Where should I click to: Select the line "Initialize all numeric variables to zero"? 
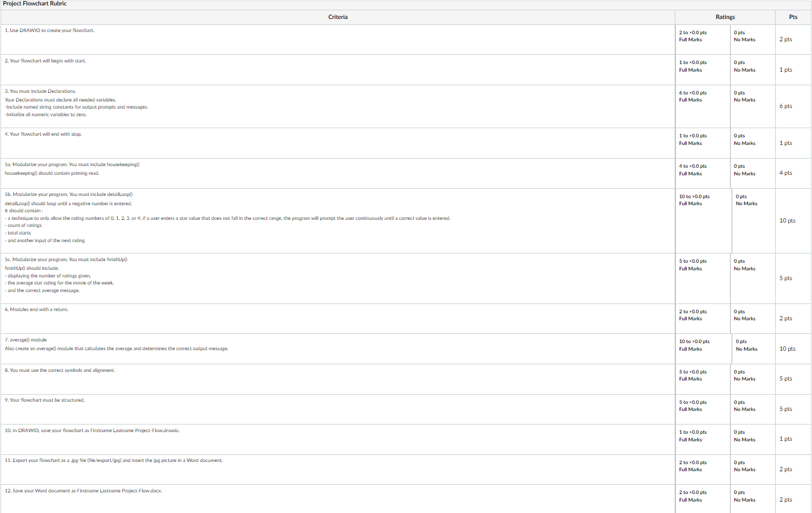(46, 115)
